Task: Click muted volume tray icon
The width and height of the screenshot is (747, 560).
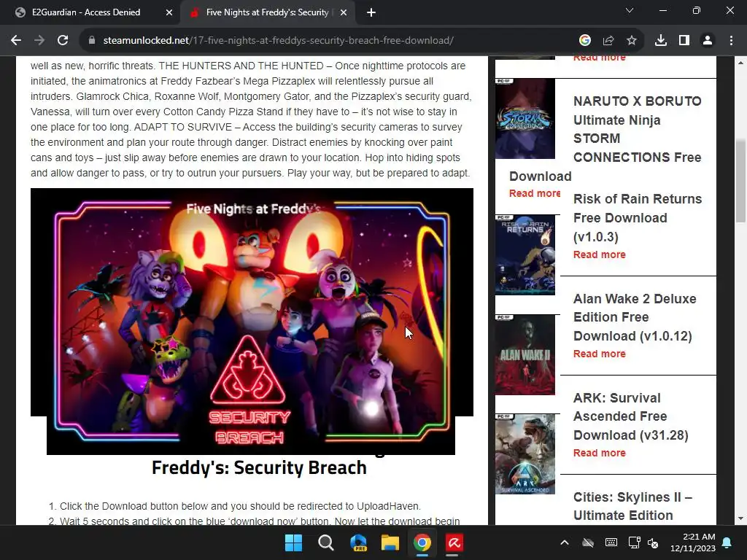Action: pos(653,542)
